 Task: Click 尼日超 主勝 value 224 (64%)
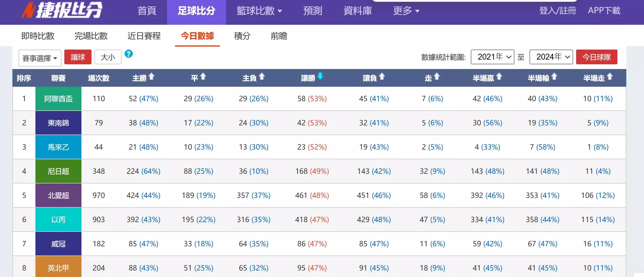pos(143,171)
